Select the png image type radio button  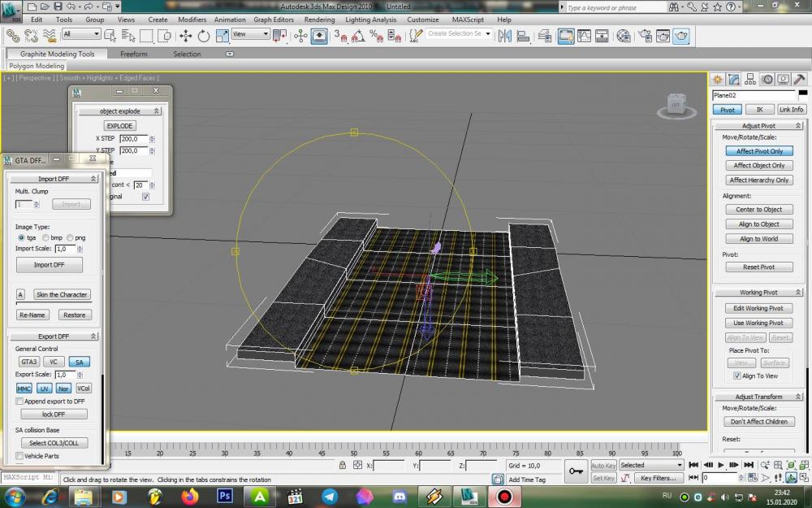[x=70, y=237]
